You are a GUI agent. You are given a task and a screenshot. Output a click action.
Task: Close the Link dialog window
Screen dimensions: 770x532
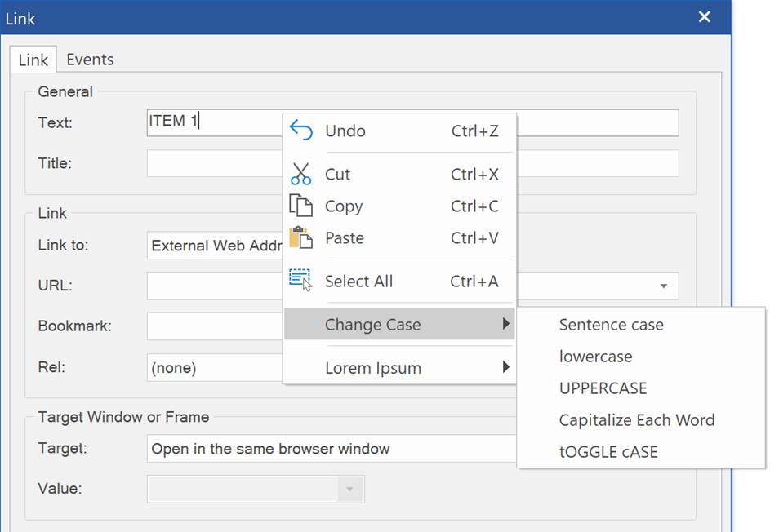705,17
